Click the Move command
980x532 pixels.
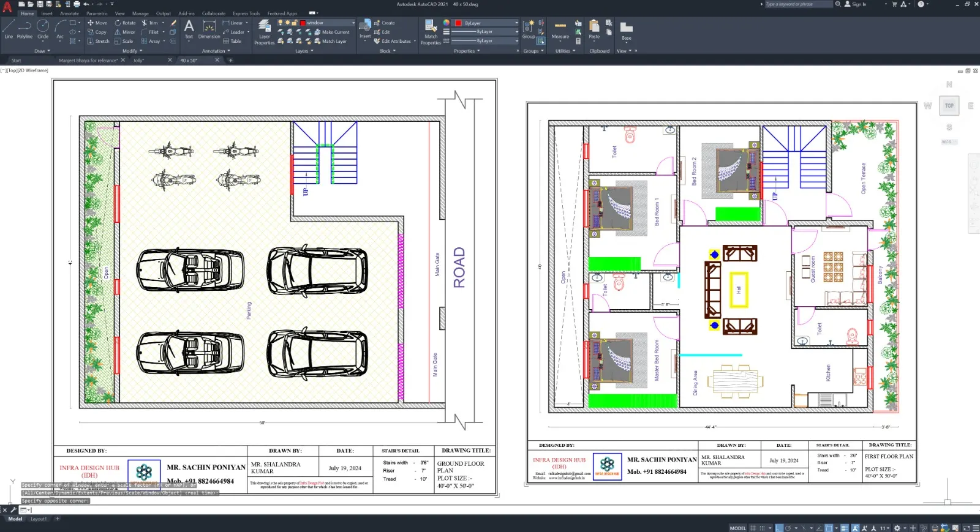click(97, 23)
